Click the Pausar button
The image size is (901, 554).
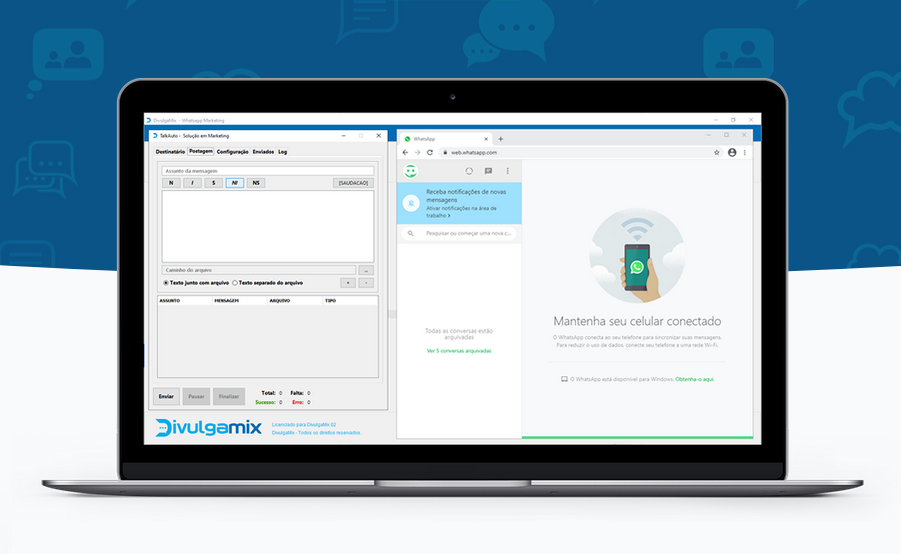point(197,397)
